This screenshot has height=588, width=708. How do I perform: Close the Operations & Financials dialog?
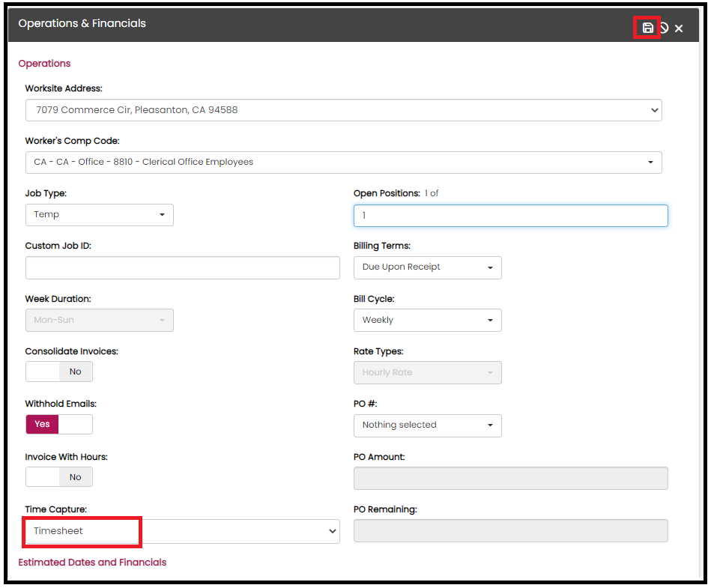point(679,28)
